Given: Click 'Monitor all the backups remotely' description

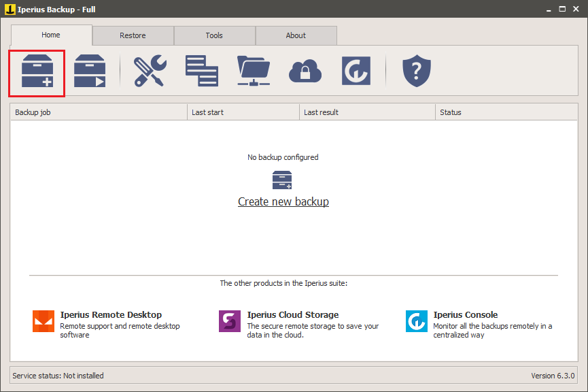Looking at the screenshot, I should pyautogui.click(x=493, y=331).
